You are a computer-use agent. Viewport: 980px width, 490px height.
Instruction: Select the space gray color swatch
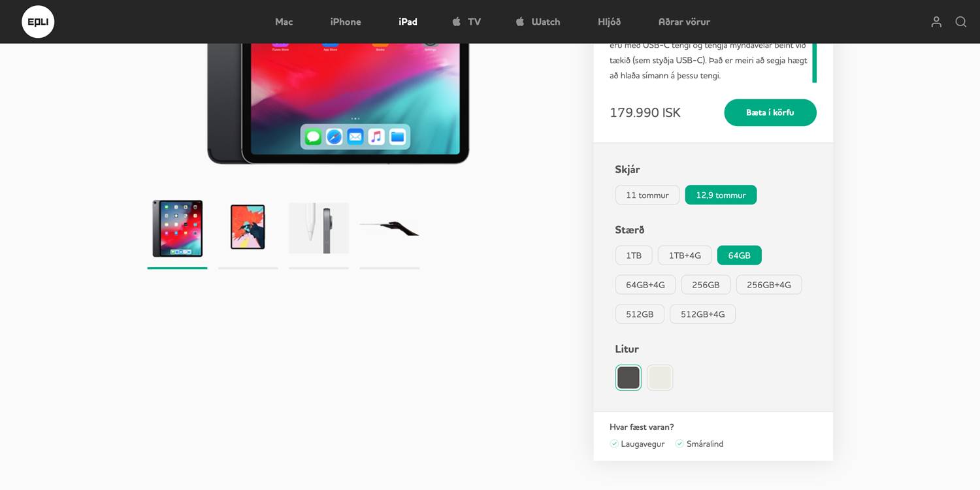629,378
